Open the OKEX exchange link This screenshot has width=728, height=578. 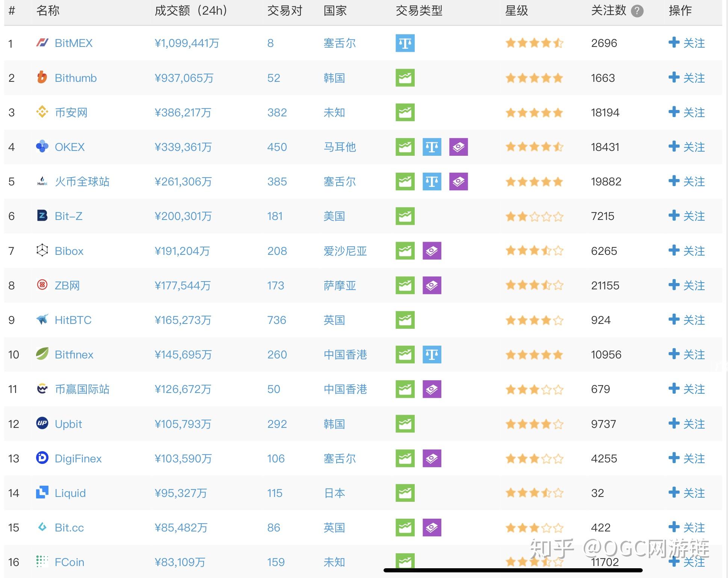pyautogui.click(x=69, y=147)
